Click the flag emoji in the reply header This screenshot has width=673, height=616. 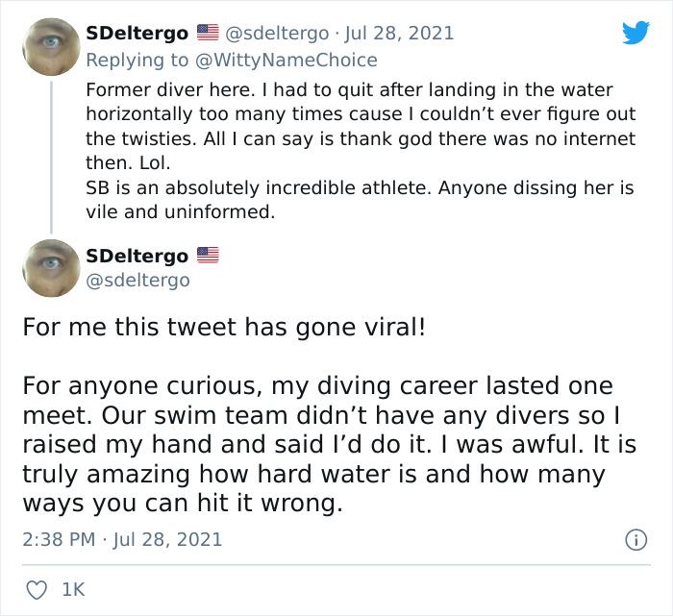click(x=208, y=34)
